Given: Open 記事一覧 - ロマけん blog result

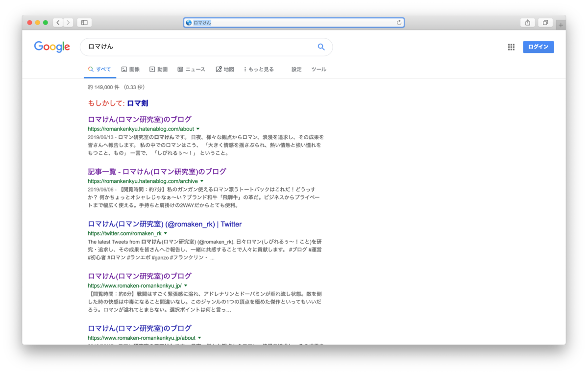Looking at the screenshot, I should [x=157, y=172].
